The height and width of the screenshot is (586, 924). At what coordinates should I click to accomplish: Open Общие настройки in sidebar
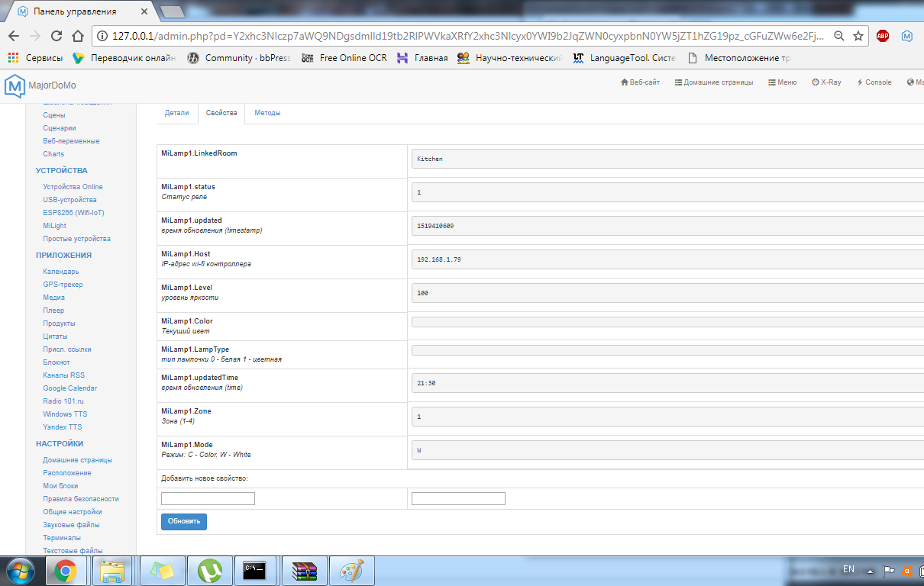tap(73, 512)
